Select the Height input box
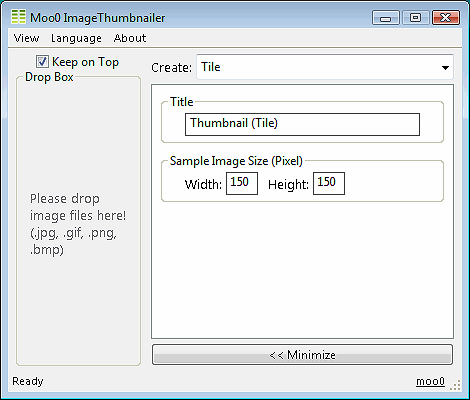470x400 pixels. 329,183
